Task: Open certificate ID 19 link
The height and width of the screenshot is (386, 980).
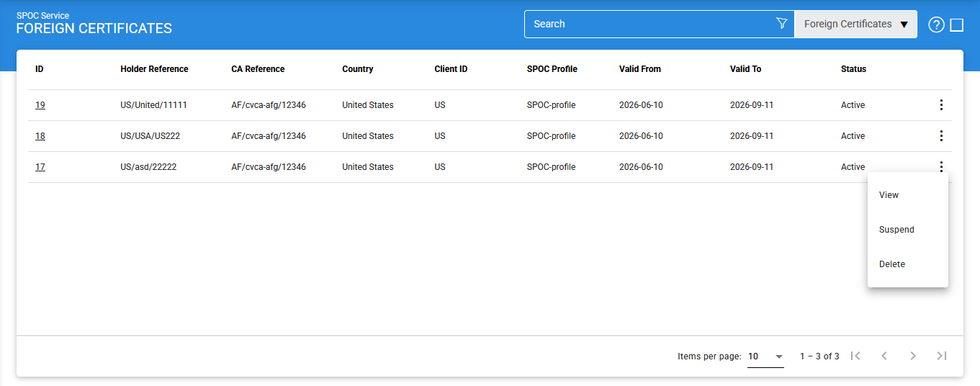Action: 40,105
